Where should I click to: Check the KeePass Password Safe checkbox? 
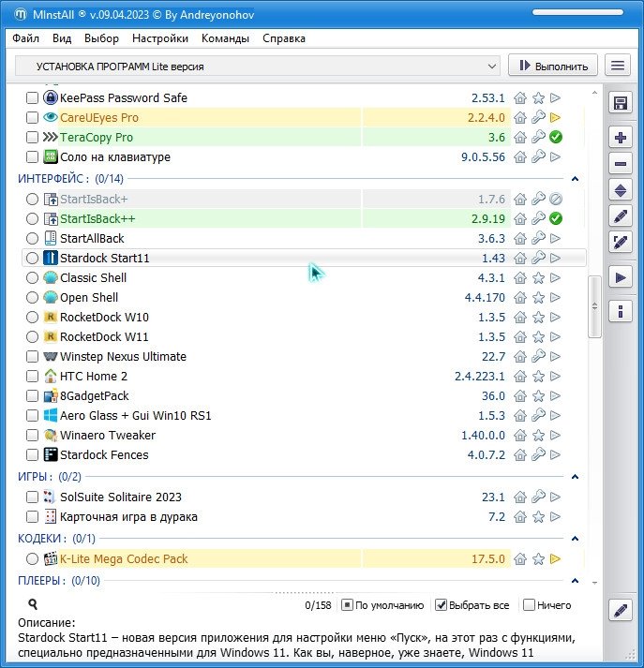coord(32,98)
